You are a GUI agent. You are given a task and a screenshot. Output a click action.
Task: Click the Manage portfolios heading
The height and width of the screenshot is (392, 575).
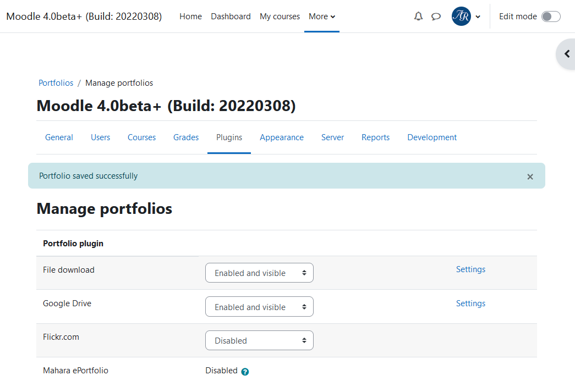coord(105,209)
